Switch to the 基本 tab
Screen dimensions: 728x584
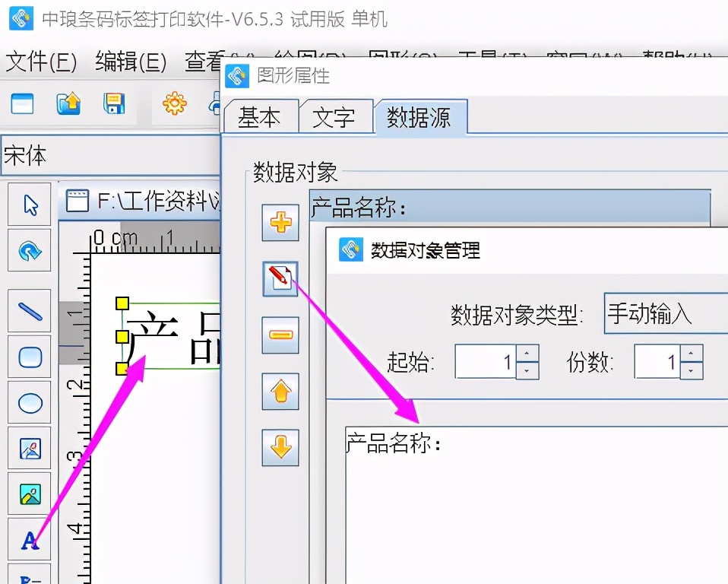pos(261,116)
